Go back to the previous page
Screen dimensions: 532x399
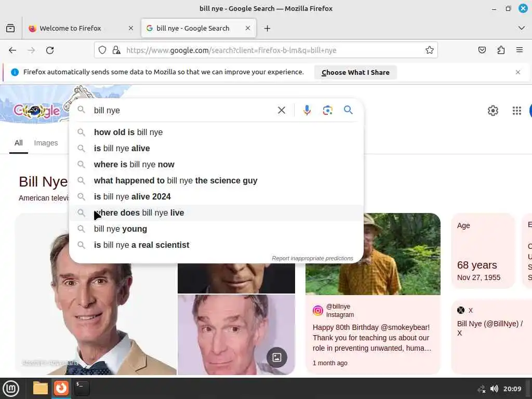(x=12, y=50)
